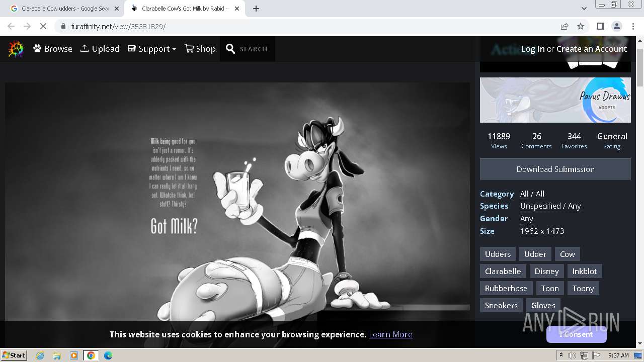Click the share page icon

(565, 26)
